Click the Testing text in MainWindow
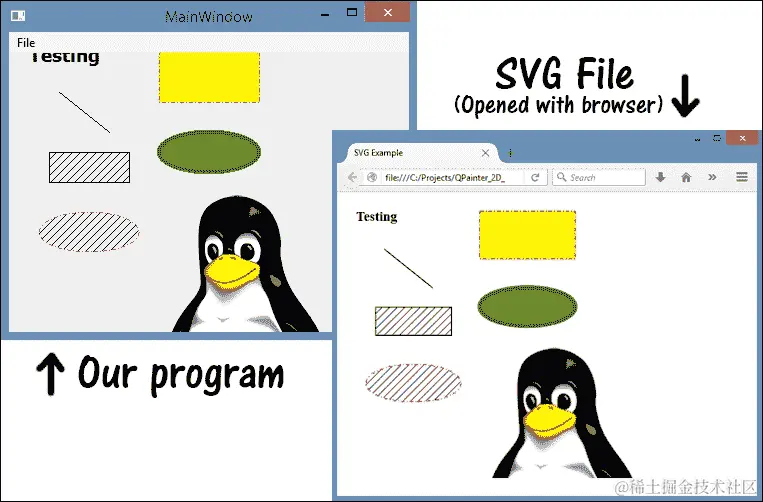Image resolution: width=763 pixels, height=502 pixels. (65, 57)
